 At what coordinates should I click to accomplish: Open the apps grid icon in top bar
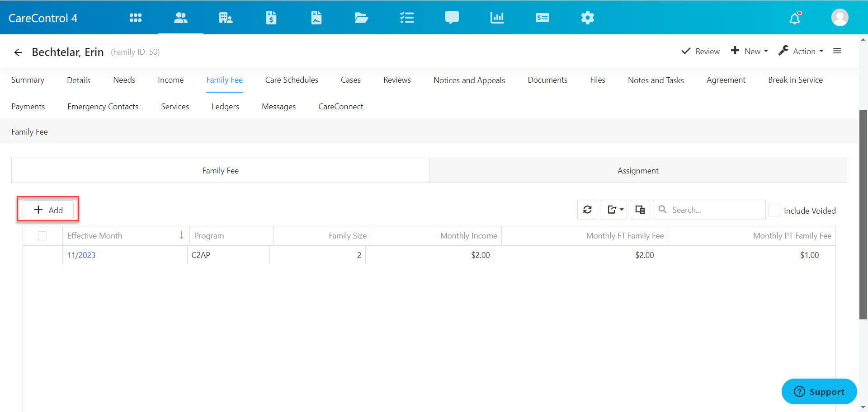click(136, 18)
